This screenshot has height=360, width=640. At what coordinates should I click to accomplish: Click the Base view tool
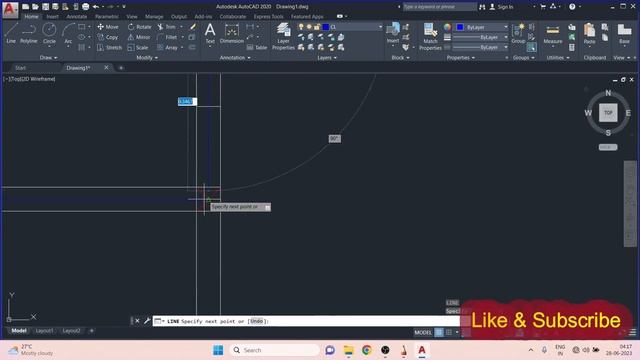(624, 33)
